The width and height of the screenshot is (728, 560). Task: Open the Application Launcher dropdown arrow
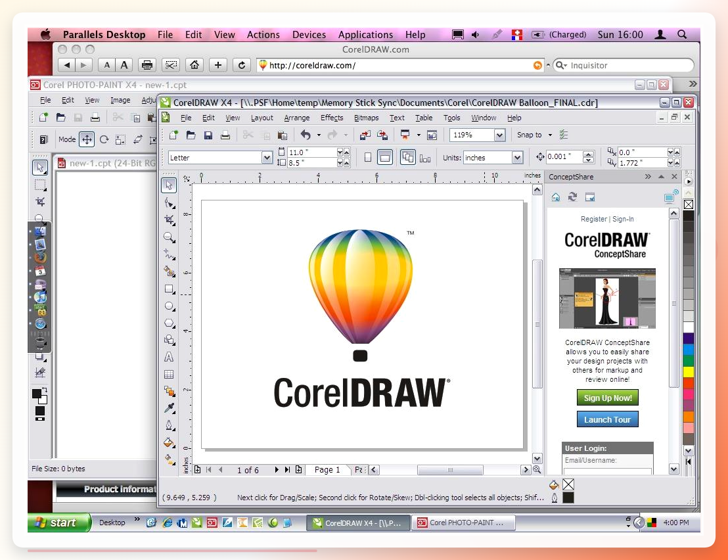[x=419, y=135]
